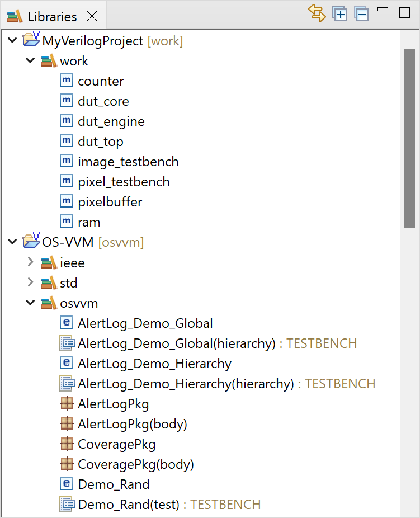This screenshot has height=518, width=420.
Task: Click the image_testbench module icon
Action: 67,161
